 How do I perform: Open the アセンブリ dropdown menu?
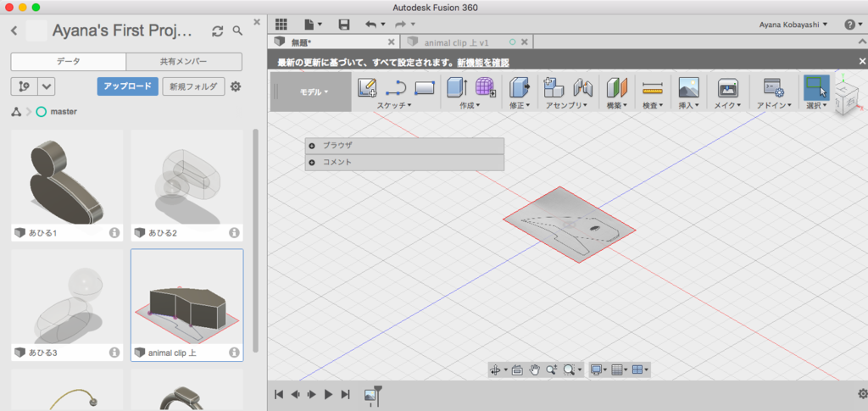566,105
